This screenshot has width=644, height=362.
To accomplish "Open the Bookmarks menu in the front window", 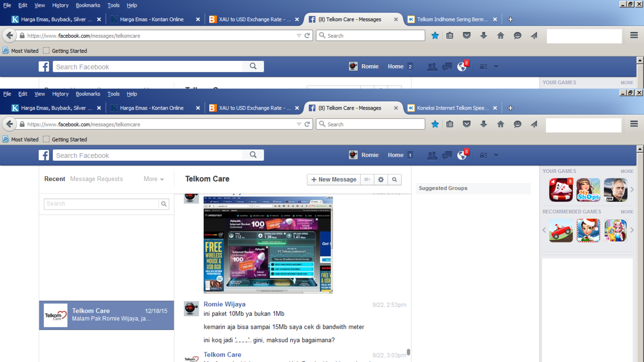I will (88, 94).
